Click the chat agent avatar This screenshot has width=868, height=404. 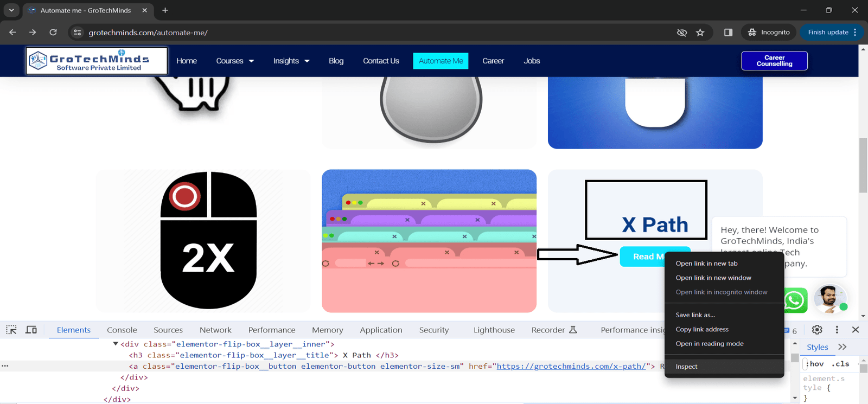tap(830, 299)
